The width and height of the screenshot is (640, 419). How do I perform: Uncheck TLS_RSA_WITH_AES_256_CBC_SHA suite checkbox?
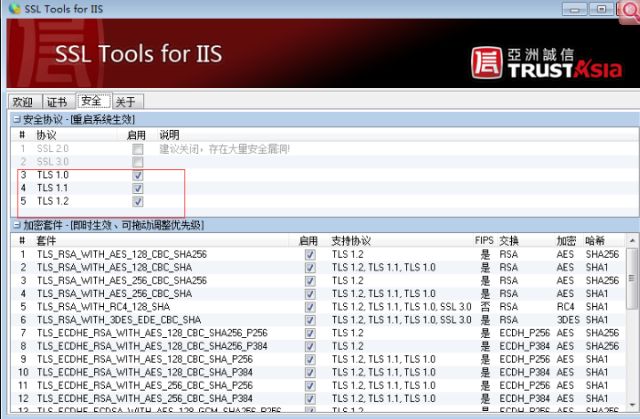tap(310, 294)
